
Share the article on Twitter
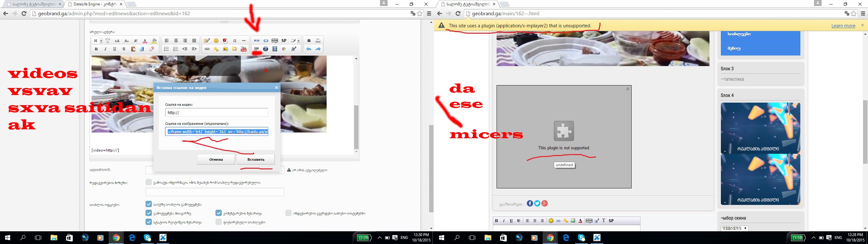537,203
